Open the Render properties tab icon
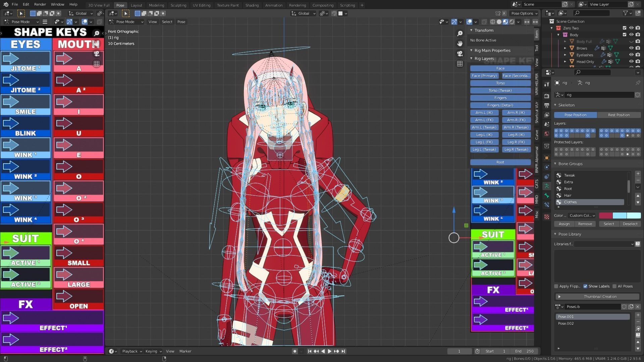The image size is (644, 362). (547, 96)
